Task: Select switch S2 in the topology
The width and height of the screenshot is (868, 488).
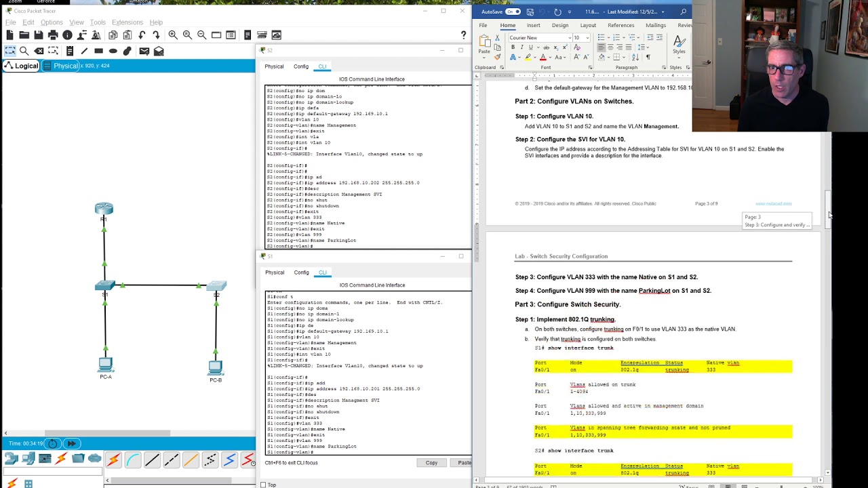Action: pos(216,287)
